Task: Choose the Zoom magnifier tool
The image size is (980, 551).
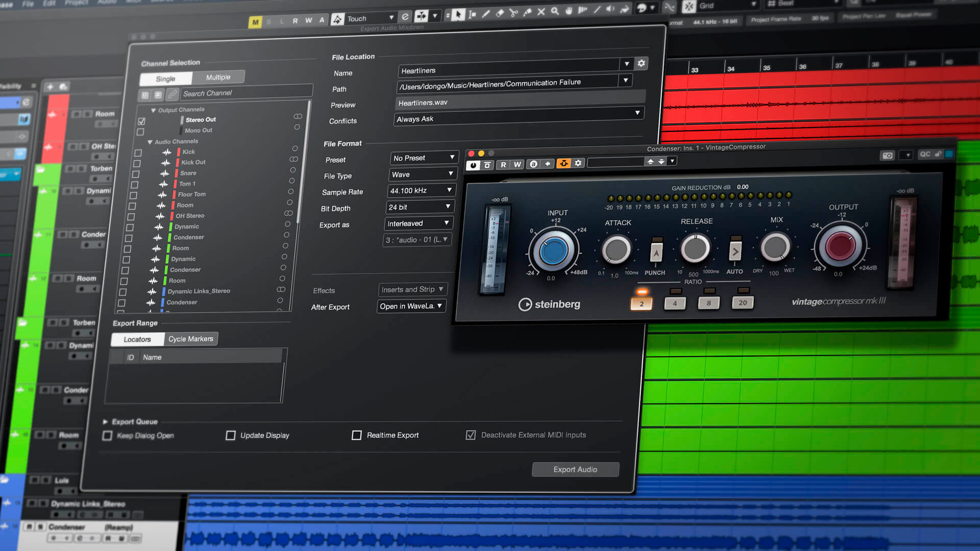Action: point(555,11)
